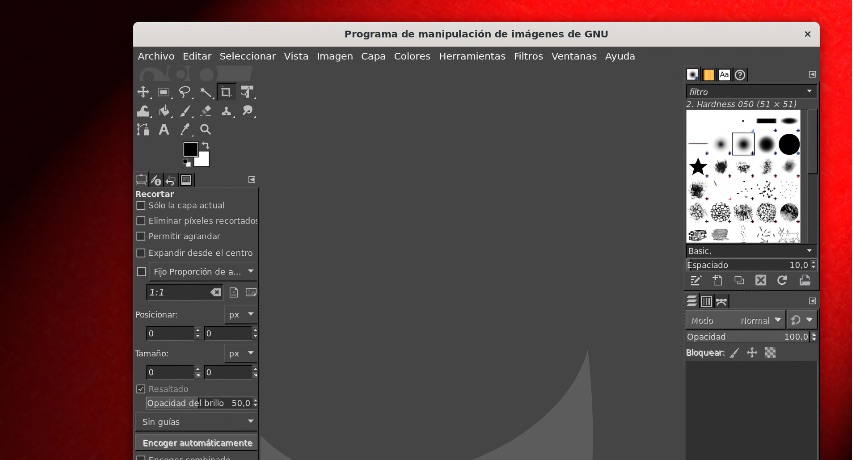Switch to the Patterns tab in brushes dock
853x460 pixels.
708,74
